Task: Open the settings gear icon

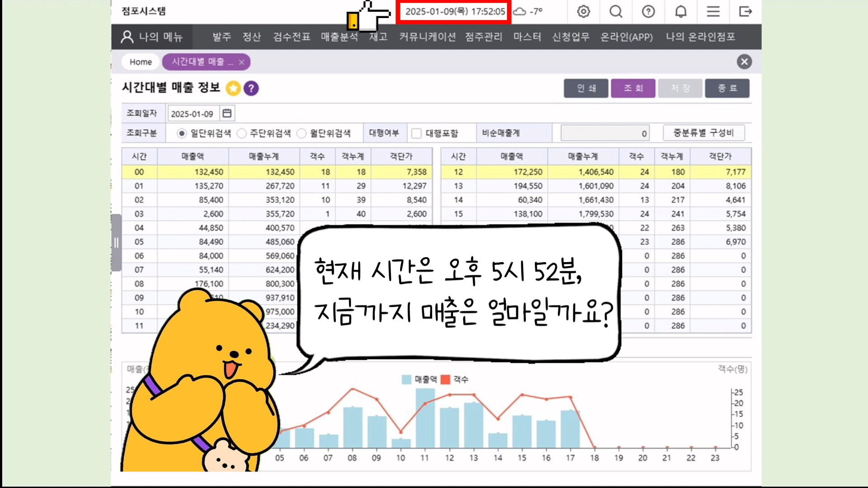Action: 584,11
